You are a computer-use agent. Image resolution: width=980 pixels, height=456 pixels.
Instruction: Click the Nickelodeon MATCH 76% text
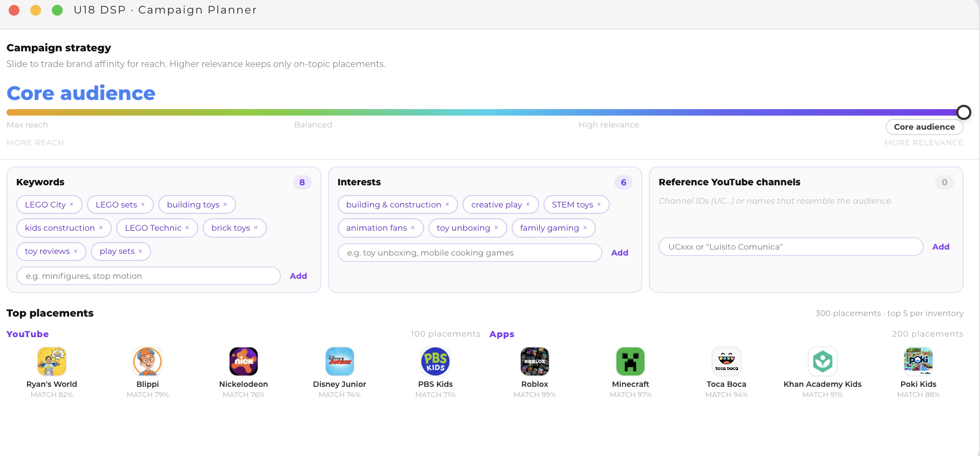coord(244,395)
